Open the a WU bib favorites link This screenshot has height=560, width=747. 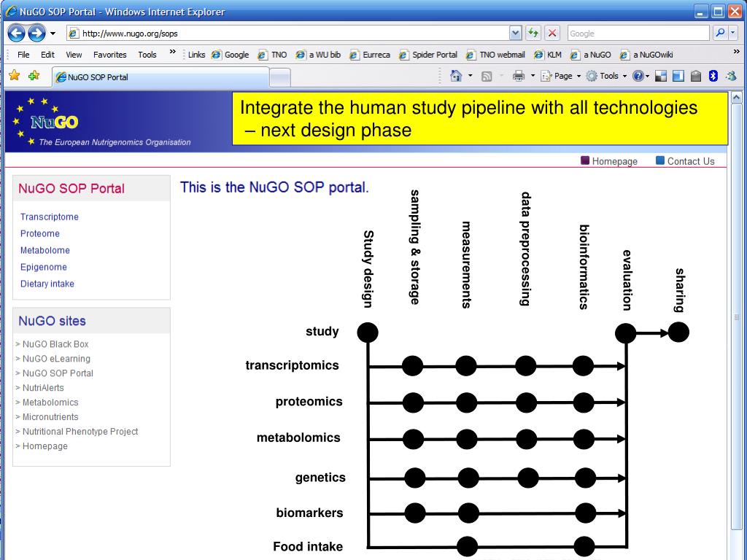coord(318,55)
